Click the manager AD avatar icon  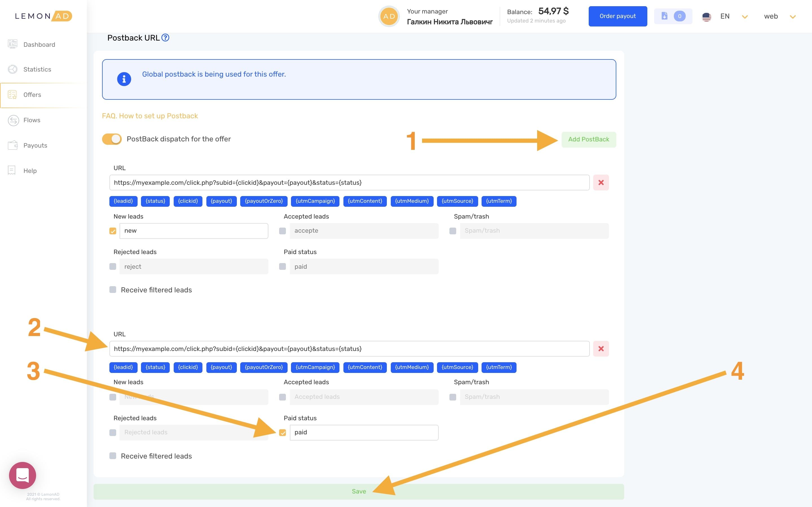click(x=389, y=16)
